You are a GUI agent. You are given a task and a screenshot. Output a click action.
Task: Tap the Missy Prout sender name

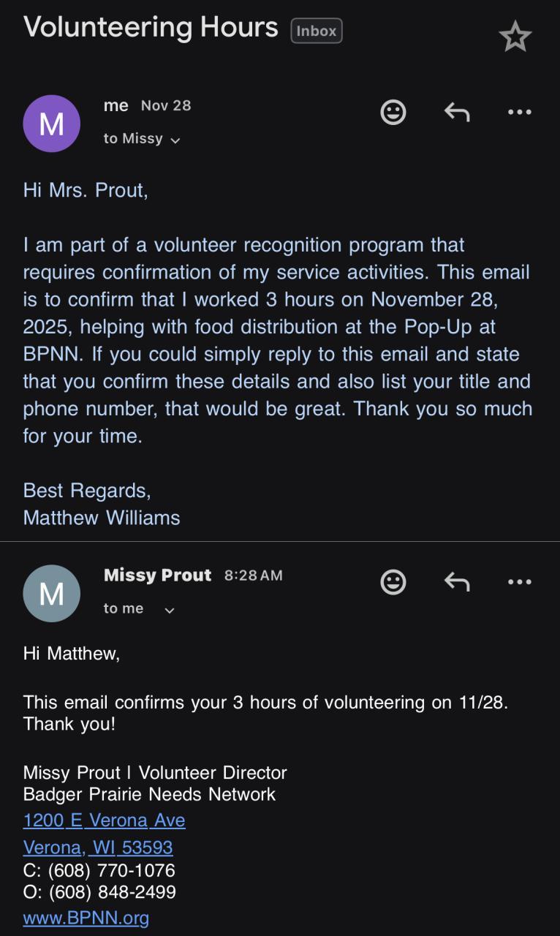point(157,575)
